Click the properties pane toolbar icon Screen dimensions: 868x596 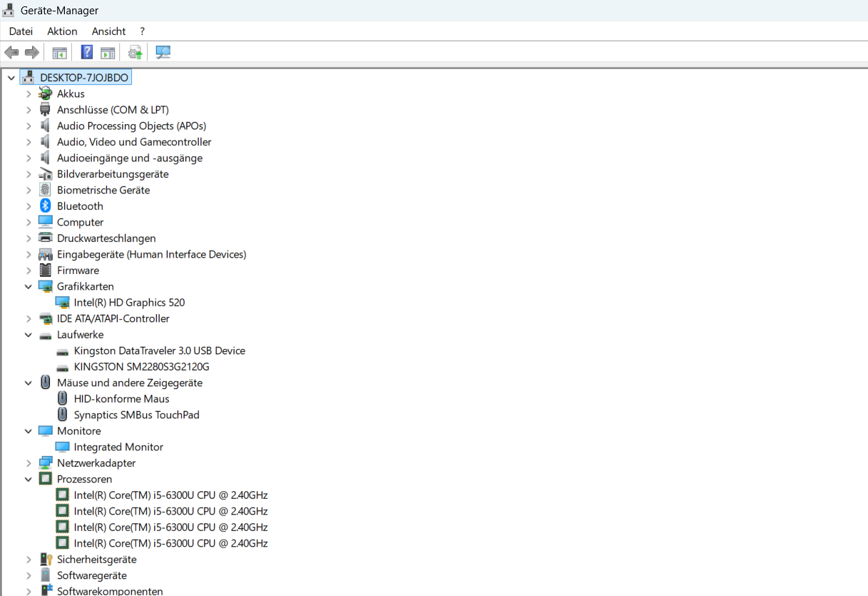(108, 52)
